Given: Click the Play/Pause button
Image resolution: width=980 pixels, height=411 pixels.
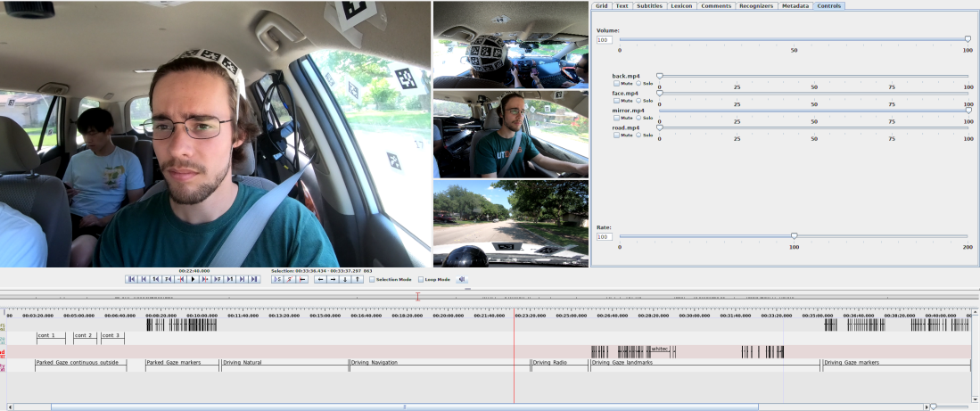Looking at the screenshot, I should (193, 279).
